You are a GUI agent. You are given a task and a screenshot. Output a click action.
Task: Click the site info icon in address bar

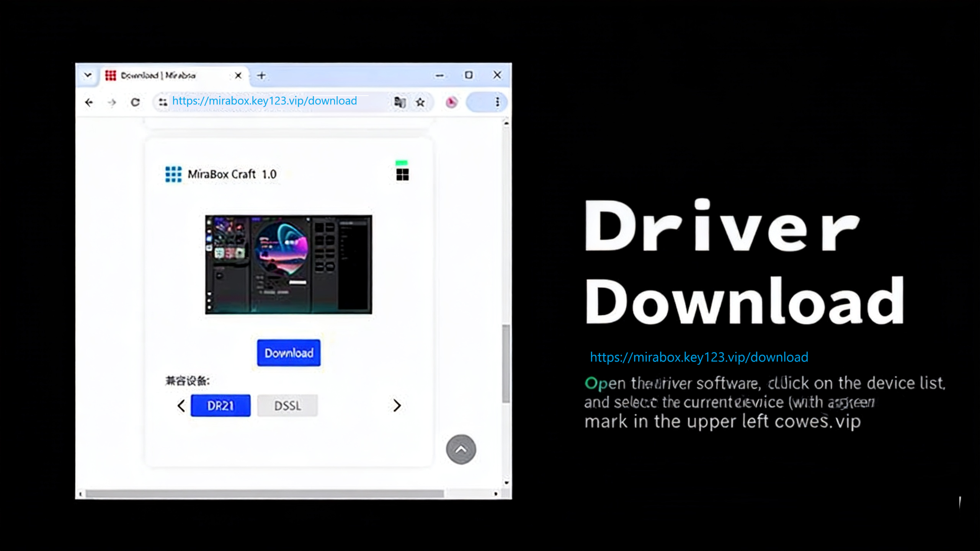163,102
